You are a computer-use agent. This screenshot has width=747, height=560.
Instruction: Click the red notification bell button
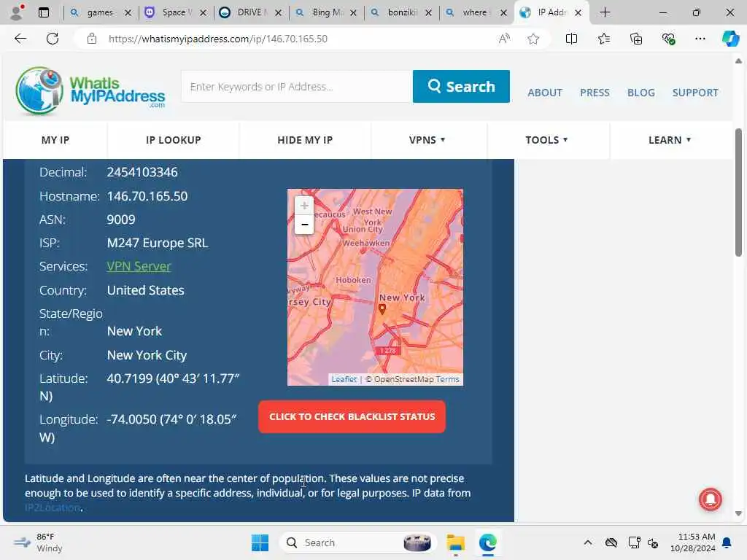click(710, 499)
